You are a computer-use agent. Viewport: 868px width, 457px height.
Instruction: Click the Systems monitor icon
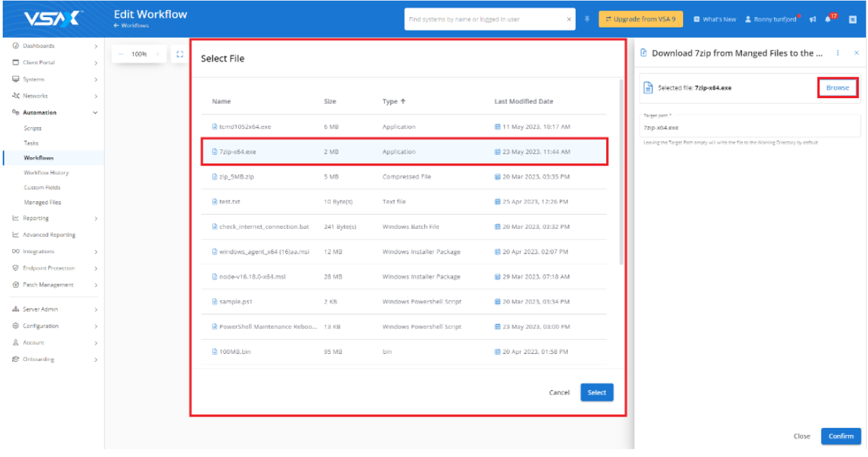click(16, 79)
